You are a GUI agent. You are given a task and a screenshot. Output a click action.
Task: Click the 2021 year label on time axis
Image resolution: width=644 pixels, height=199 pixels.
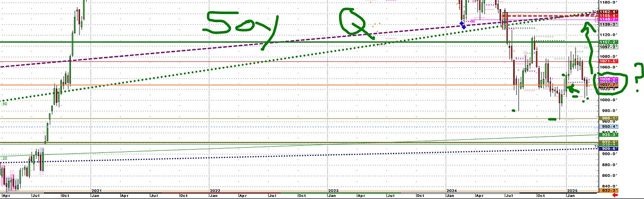tap(97, 191)
